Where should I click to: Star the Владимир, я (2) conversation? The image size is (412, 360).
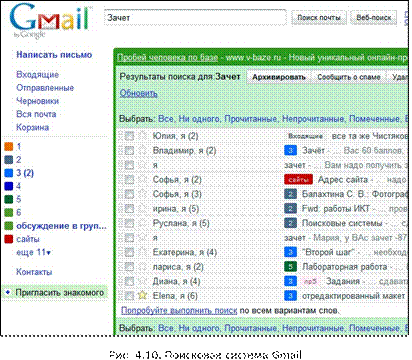tap(142, 150)
